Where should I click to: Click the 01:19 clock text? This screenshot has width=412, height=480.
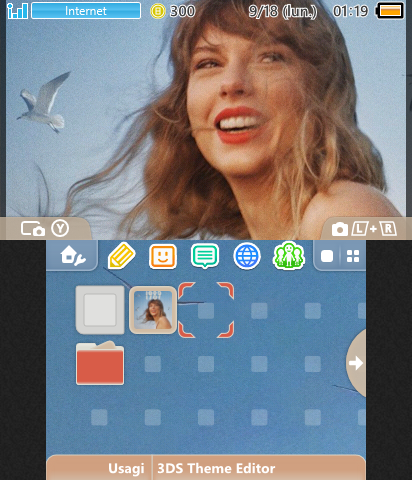[x=350, y=11]
